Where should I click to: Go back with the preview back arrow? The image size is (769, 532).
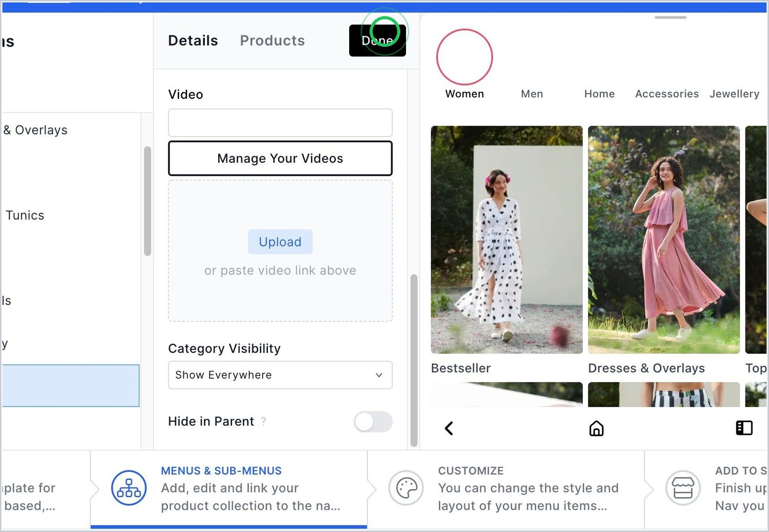click(x=449, y=428)
